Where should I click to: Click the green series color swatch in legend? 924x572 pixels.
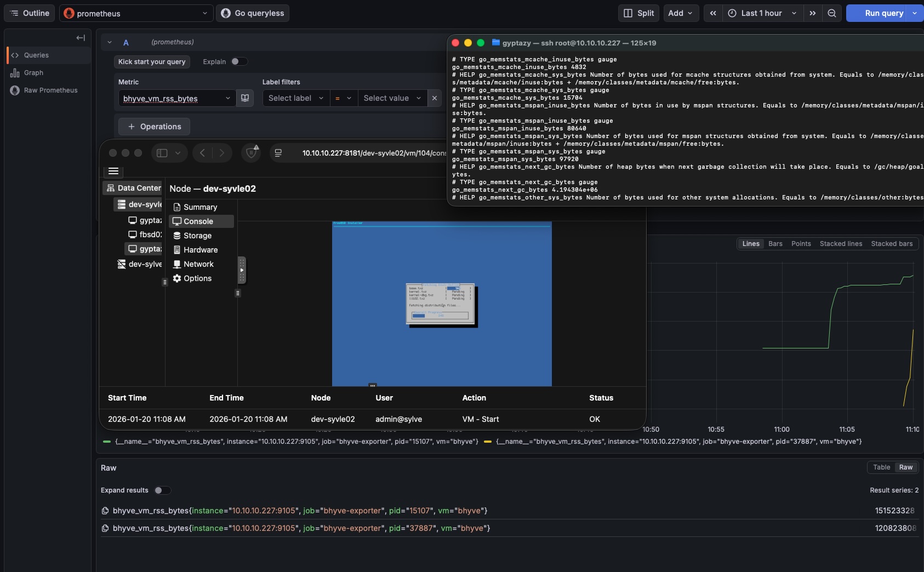point(106,442)
